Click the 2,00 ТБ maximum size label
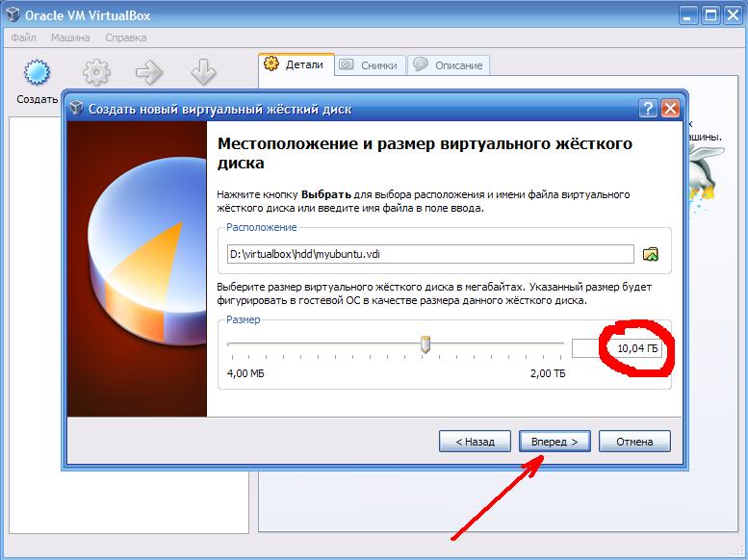This screenshot has width=748, height=560. point(548,373)
